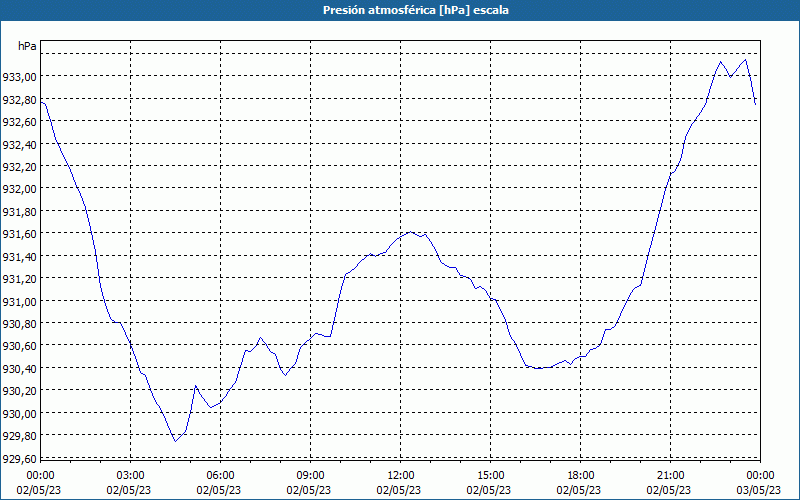
Task: Click the 930,80 axis value
Action: (19, 324)
